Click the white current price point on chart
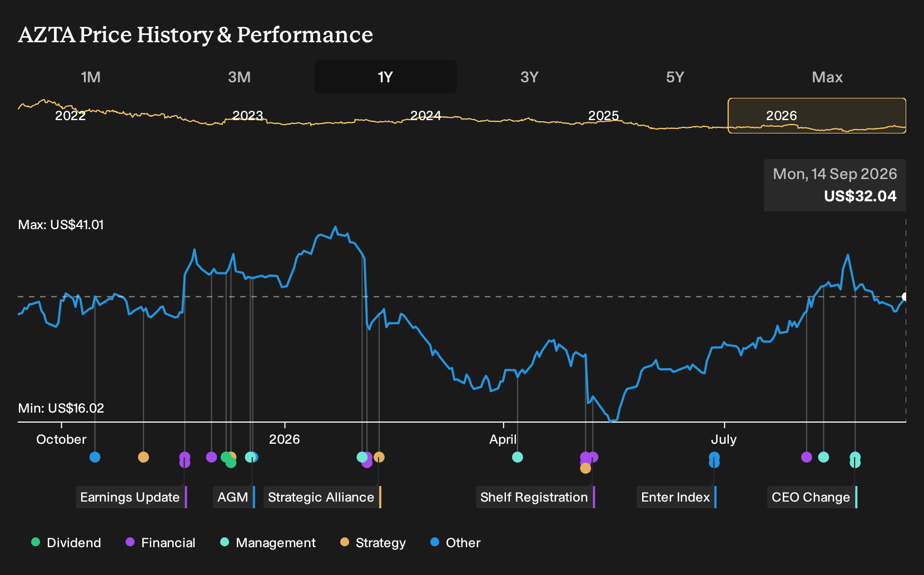Image resolution: width=924 pixels, height=575 pixels. tap(905, 297)
